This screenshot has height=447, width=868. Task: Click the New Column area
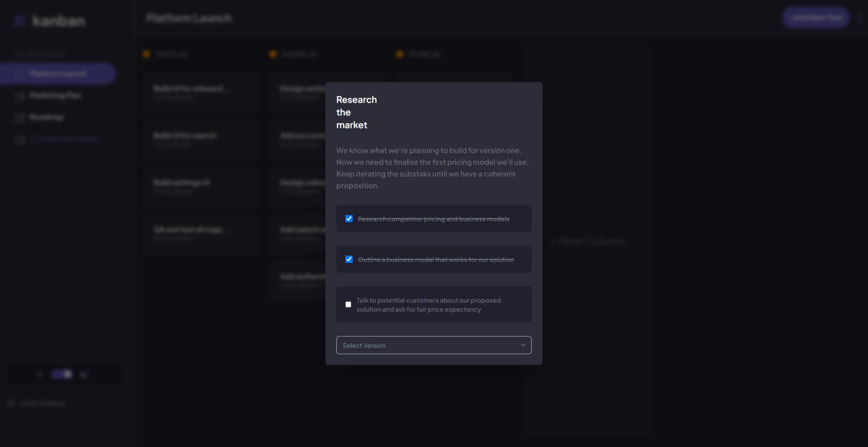coord(589,241)
